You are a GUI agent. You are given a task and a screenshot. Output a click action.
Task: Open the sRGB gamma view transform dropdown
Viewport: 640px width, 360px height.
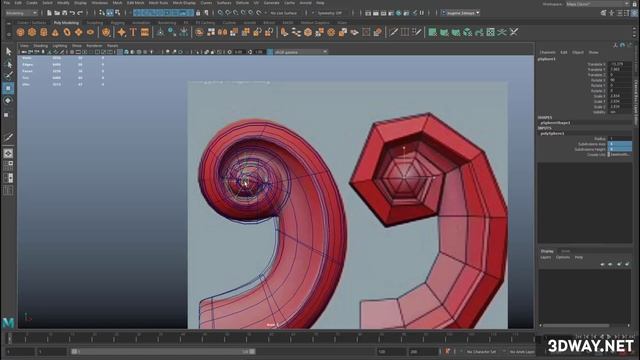point(301,52)
